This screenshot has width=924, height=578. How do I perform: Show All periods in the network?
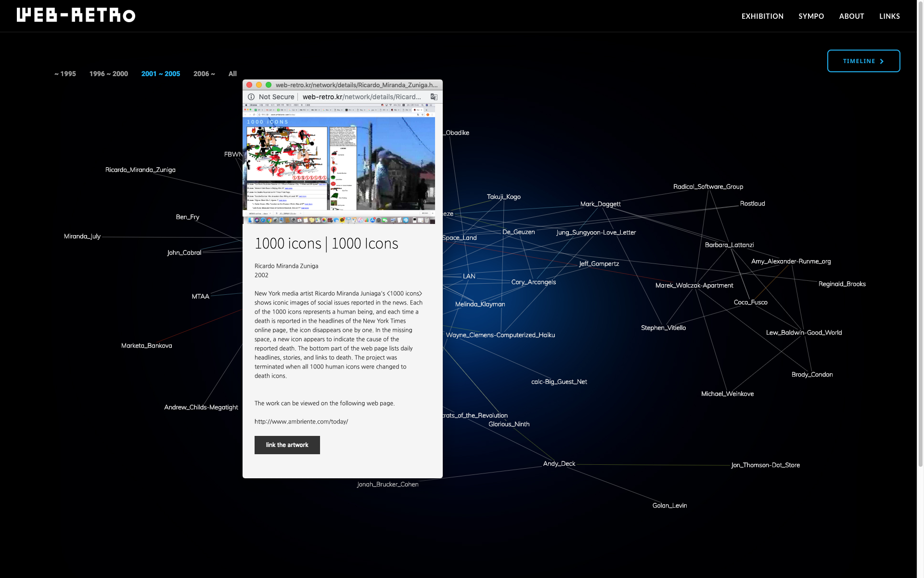(x=232, y=74)
